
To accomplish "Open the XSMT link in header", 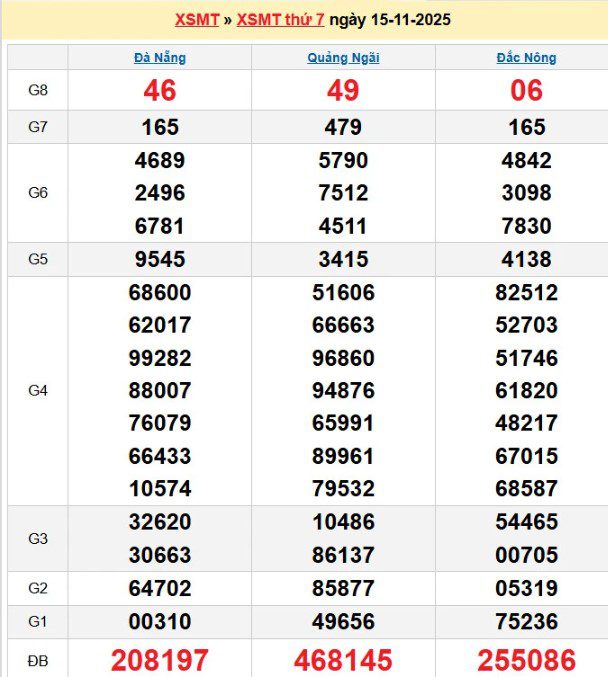I will [196, 20].
